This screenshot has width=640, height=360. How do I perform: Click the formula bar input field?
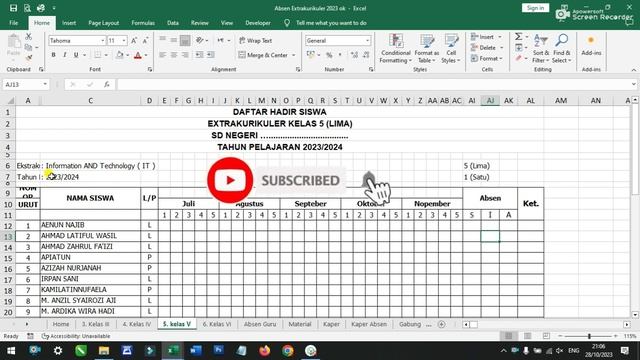click(x=373, y=84)
